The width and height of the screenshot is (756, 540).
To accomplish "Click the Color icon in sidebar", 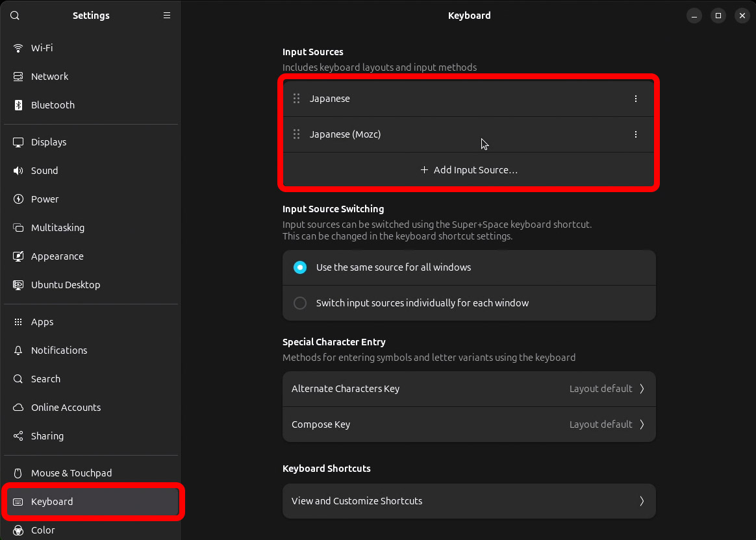I will pyautogui.click(x=18, y=530).
